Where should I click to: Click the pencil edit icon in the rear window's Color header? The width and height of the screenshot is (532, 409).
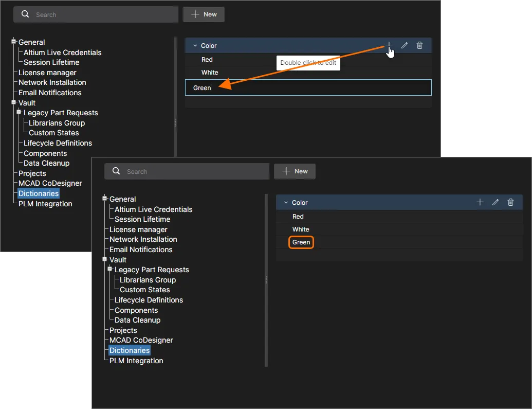[405, 46]
